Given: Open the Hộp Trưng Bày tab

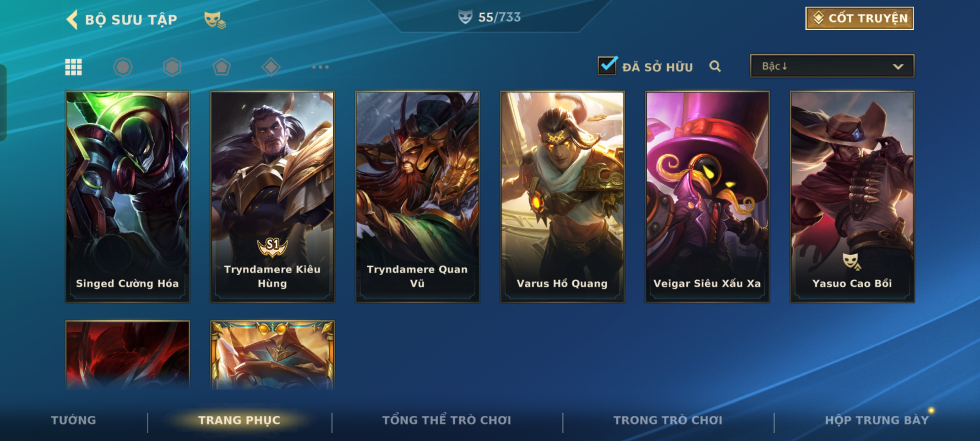Looking at the screenshot, I should 877,420.
